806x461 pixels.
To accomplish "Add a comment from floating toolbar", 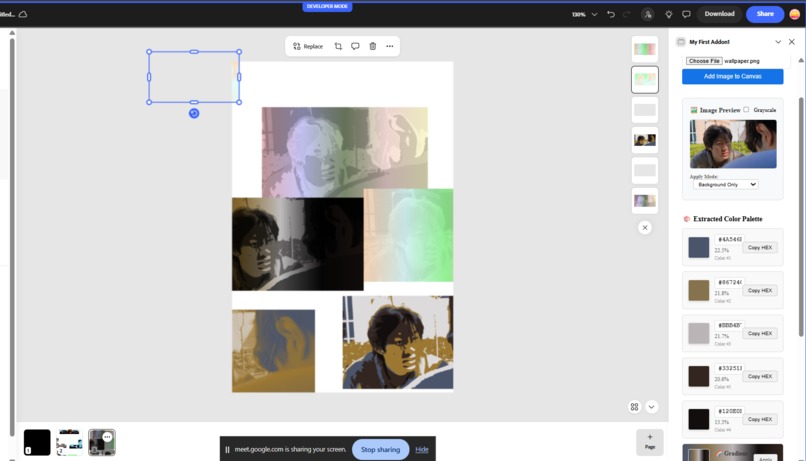I will point(355,46).
